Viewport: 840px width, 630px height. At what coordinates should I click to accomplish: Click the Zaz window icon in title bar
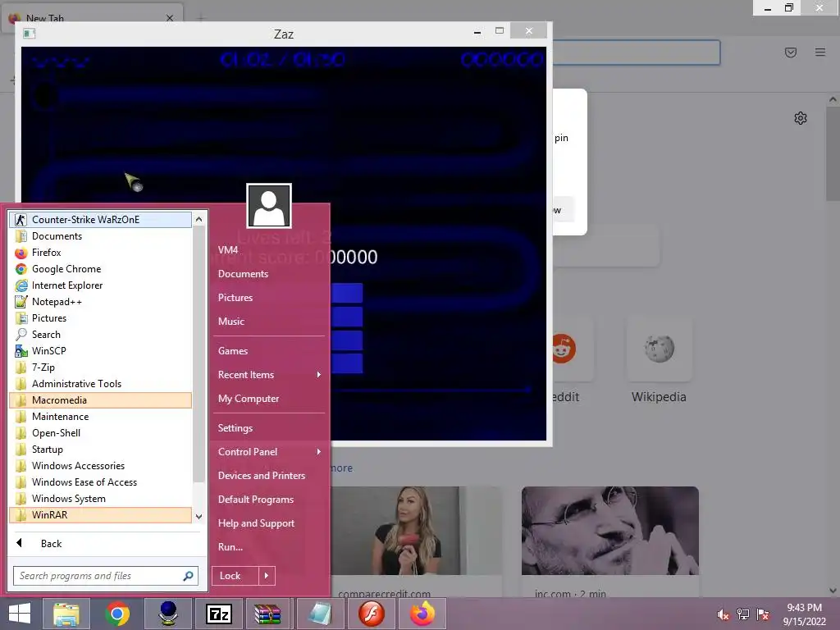[x=30, y=34]
